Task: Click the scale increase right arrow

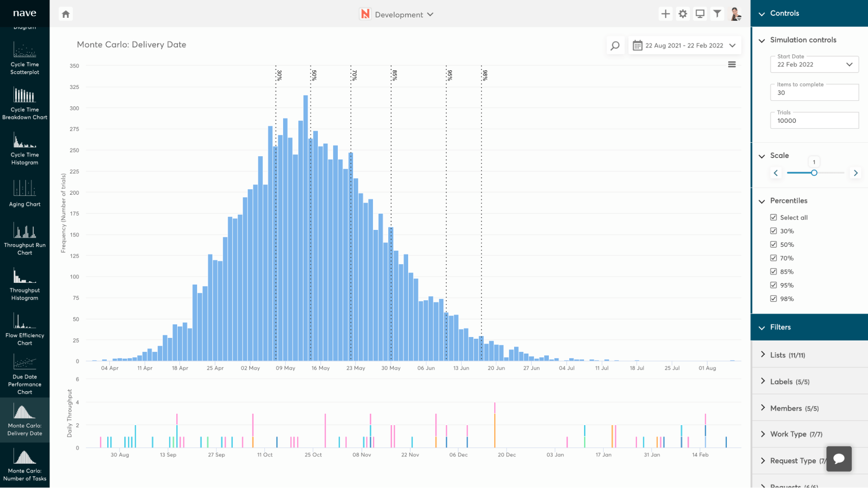Action: pos(855,173)
